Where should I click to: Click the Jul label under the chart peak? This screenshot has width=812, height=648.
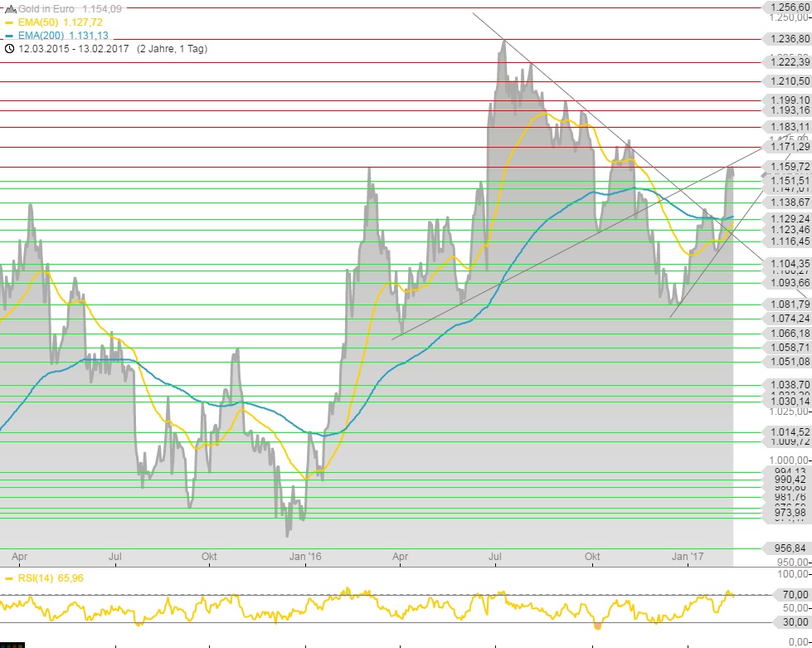click(x=496, y=533)
